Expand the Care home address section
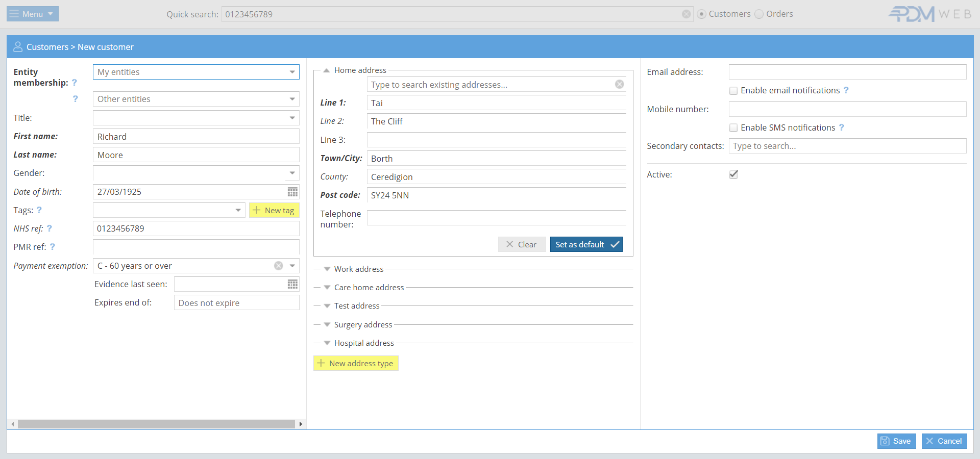The width and height of the screenshot is (980, 459). pyautogui.click(x=369, y=287)
